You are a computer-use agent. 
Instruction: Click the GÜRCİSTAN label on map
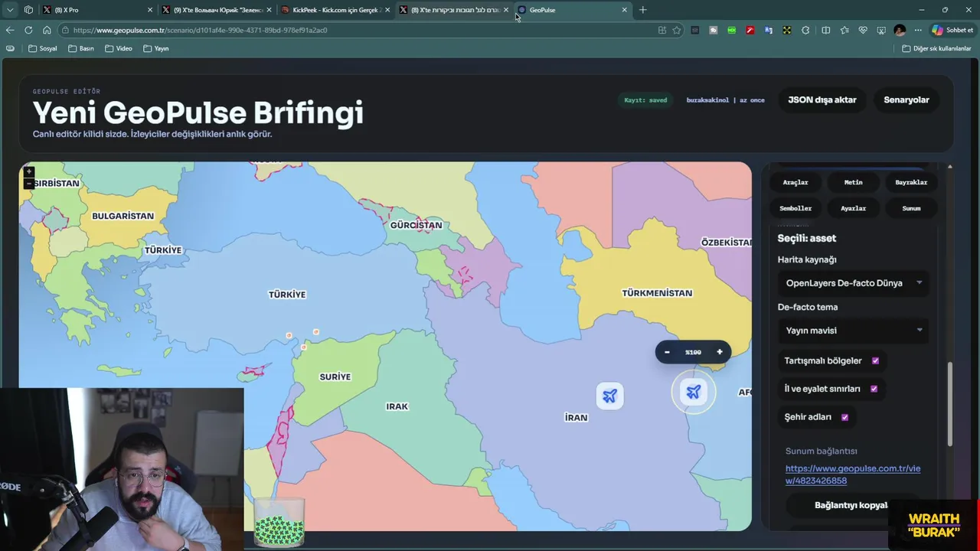pyautogui.click(x=416, y=225)
